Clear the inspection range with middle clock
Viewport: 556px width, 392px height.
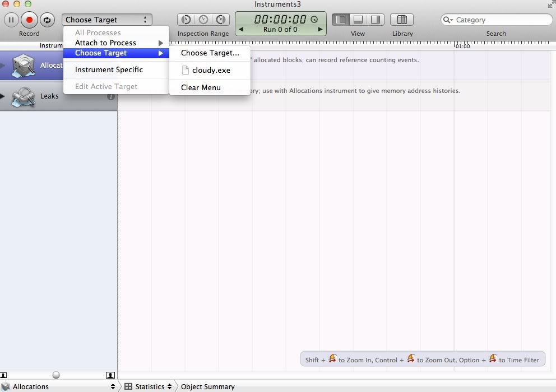203,20
